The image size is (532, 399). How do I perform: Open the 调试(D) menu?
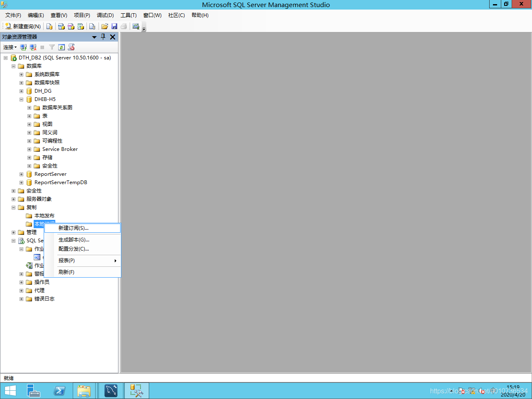tap(105, 15)
